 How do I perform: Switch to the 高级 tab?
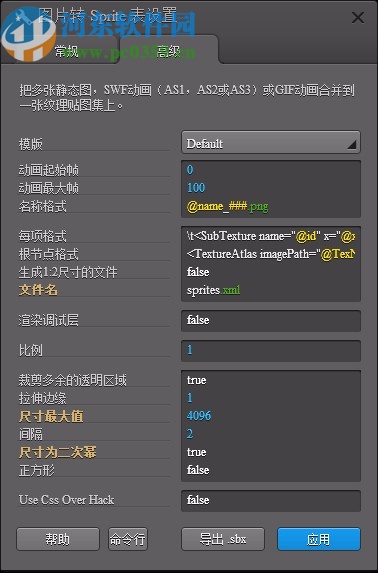click(169, 52)
